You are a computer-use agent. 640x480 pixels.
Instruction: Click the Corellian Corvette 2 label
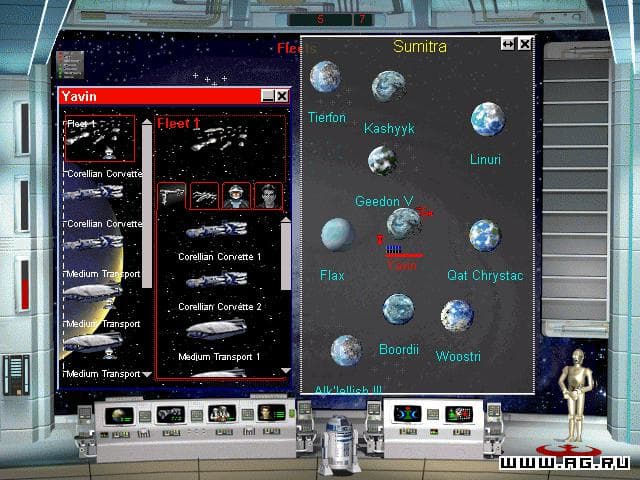coord(220,307)
